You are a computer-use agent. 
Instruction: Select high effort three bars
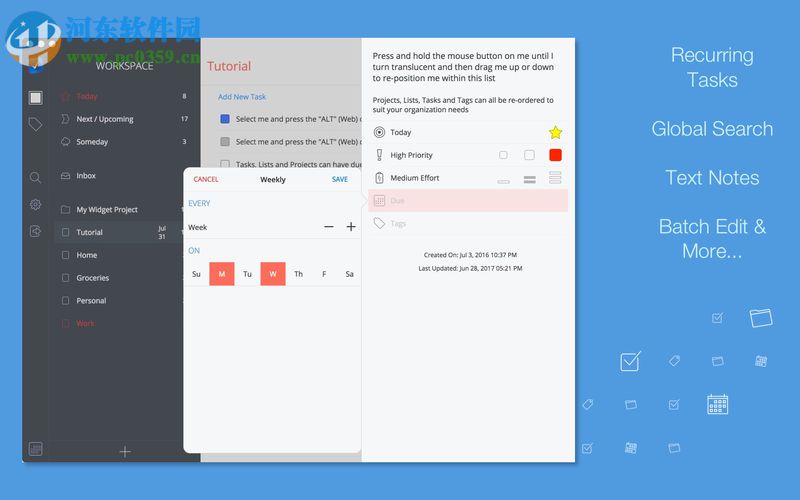tap(556, 178)
